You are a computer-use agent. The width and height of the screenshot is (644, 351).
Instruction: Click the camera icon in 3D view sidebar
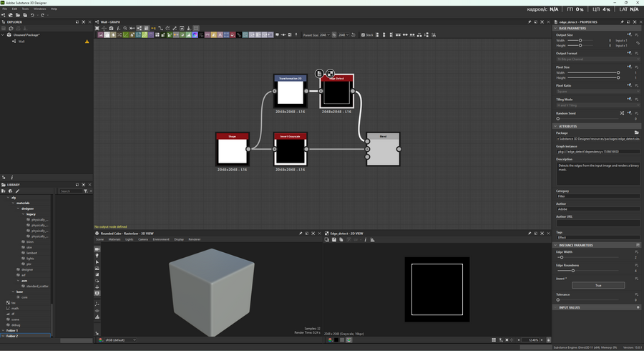click(97, 249)
